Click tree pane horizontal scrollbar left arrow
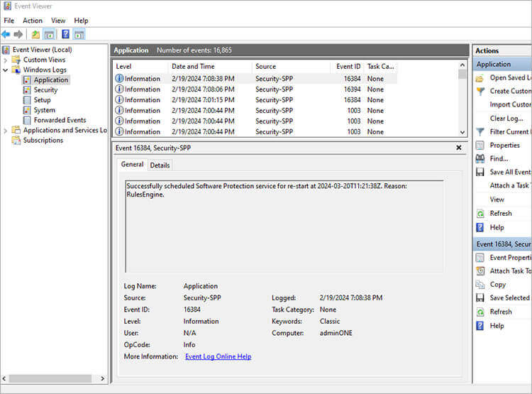The width and height of the screenshot is (532, 394). (x=4, y=378)
